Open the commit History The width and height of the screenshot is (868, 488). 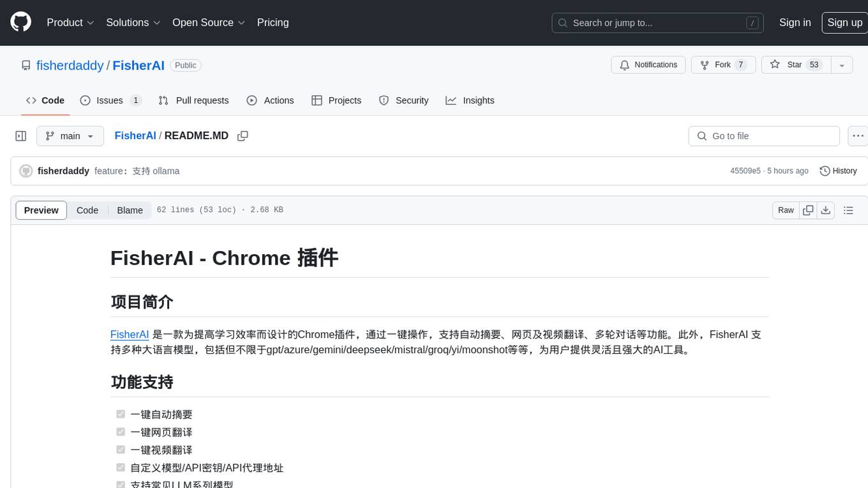tap(838, 171)
